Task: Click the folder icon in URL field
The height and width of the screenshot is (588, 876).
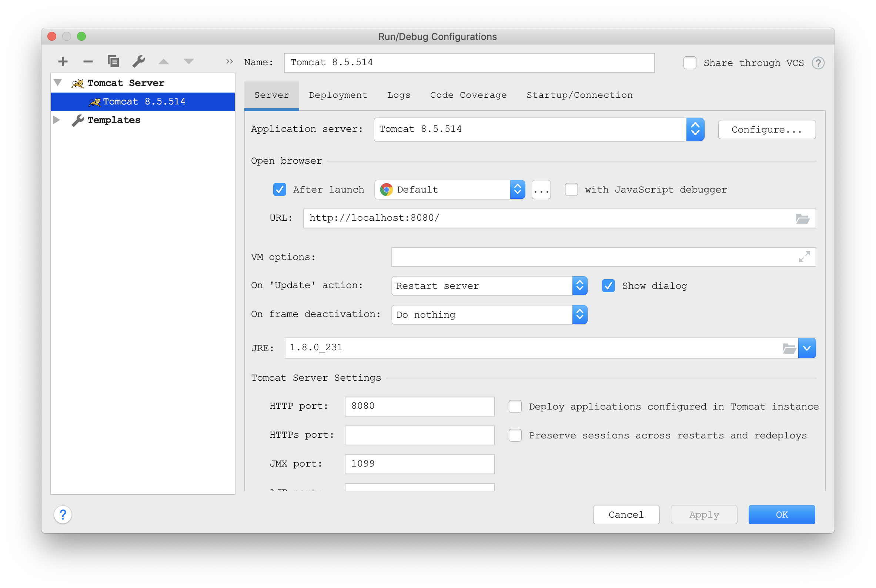Action: (x=802, y=218)
